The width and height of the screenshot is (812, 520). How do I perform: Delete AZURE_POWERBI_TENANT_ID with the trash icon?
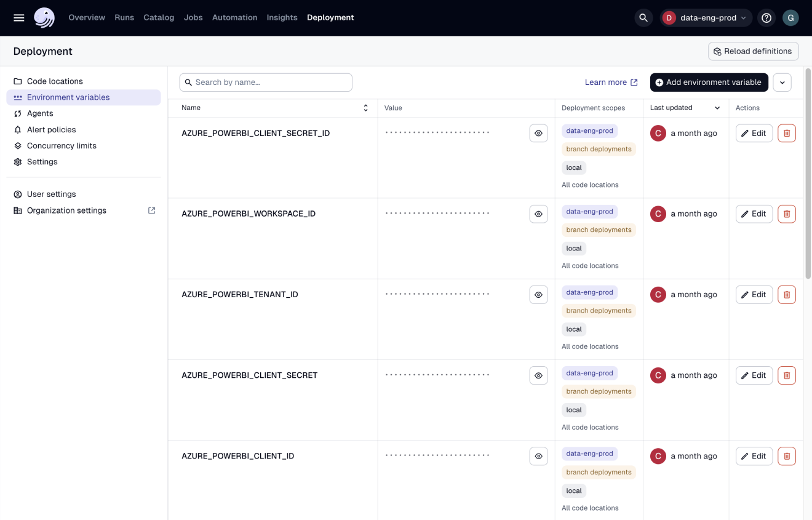pyautogui.click(x=786, y=294)
